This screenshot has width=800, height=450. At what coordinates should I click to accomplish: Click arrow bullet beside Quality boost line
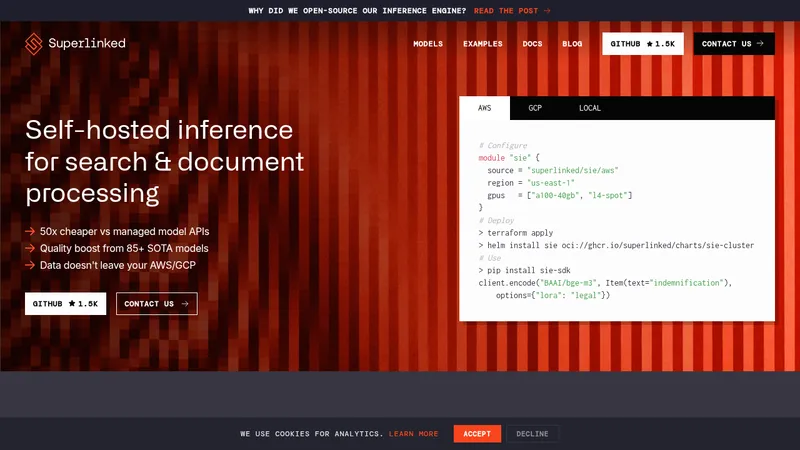(x=30, y=248)
